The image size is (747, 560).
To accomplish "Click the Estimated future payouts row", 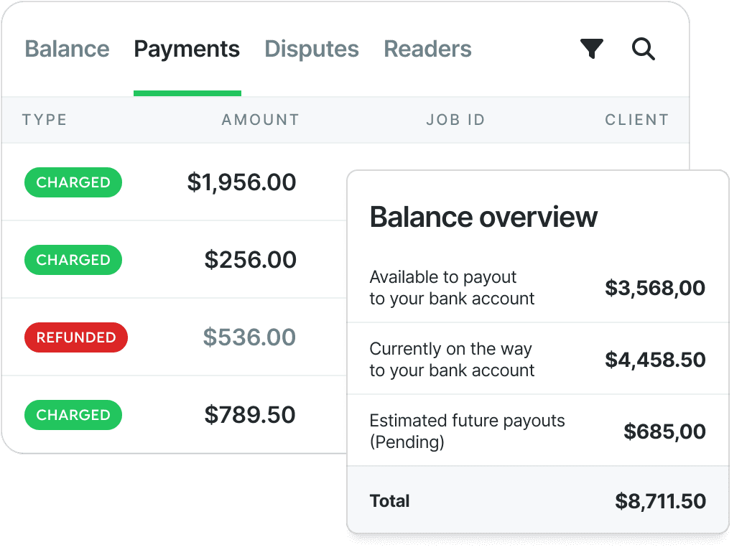I will [538, 431].
